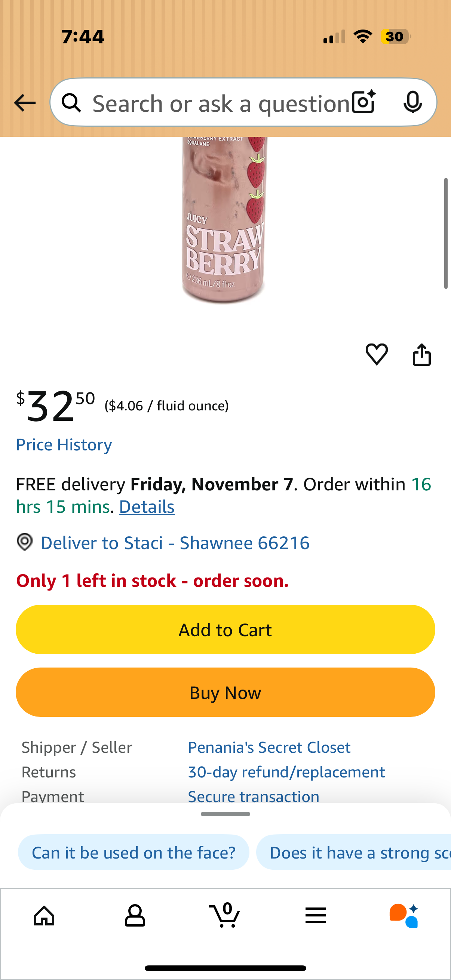
Task: Add the item to your cart
Action: [225, 629]
